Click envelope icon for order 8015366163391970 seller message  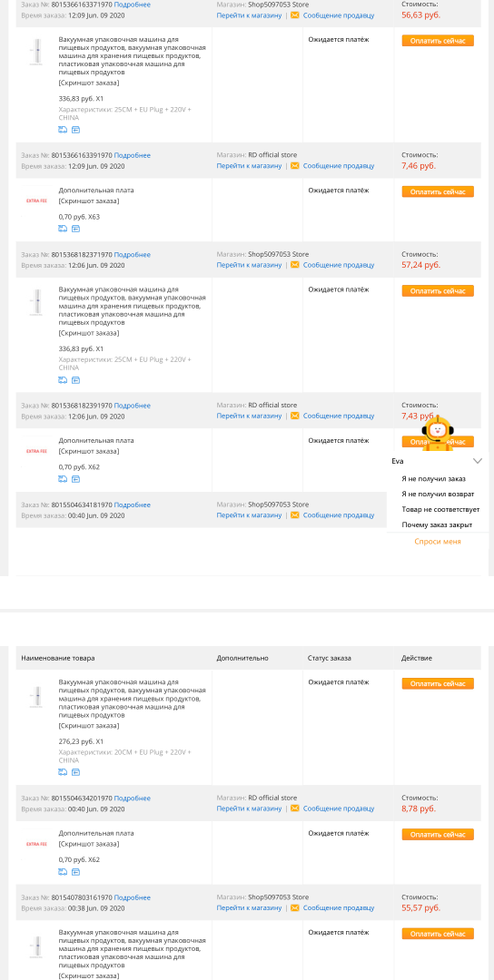(294, 166)
